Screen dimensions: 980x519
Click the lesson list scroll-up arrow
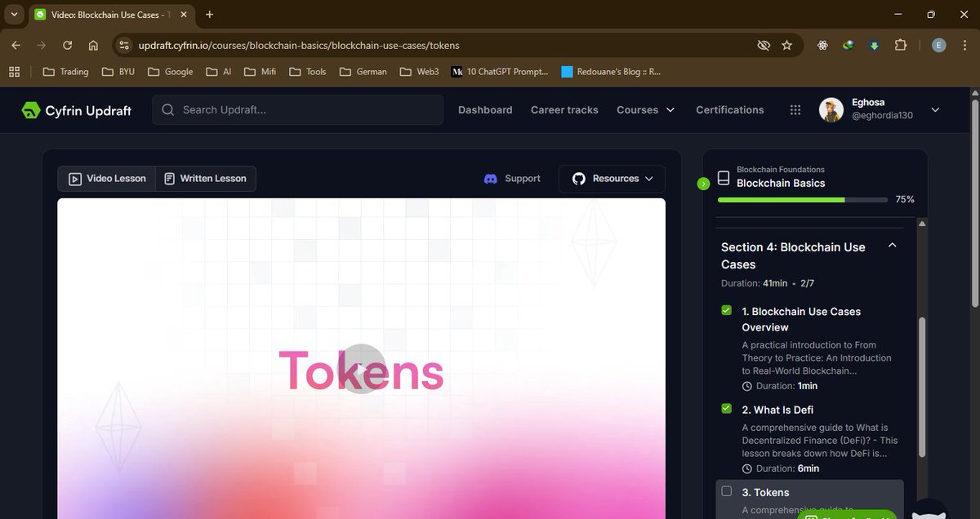(x=922, y=224)
